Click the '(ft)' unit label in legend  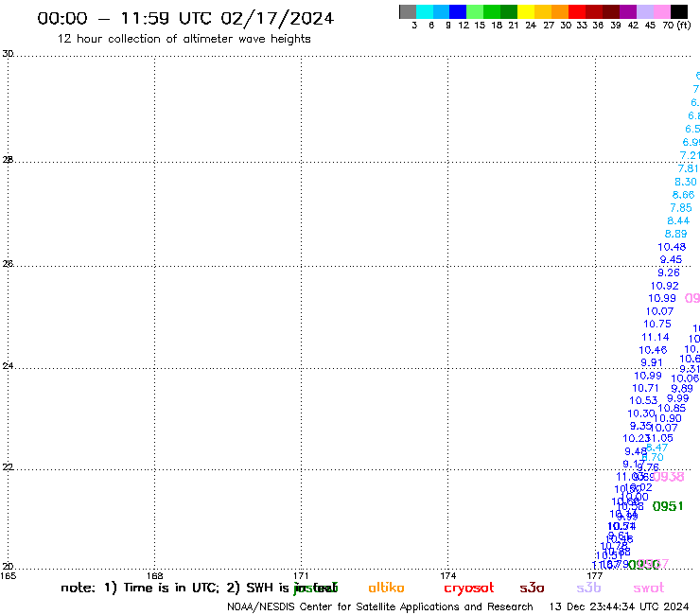[684, 25]
